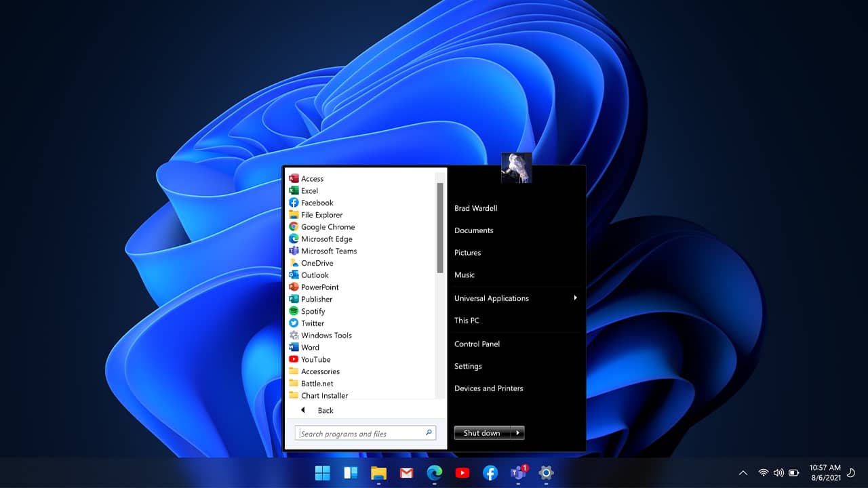Viewport: 868px width, 488px height.
Task: Open Settings gear on the taskbar
Action: (547, 472)
